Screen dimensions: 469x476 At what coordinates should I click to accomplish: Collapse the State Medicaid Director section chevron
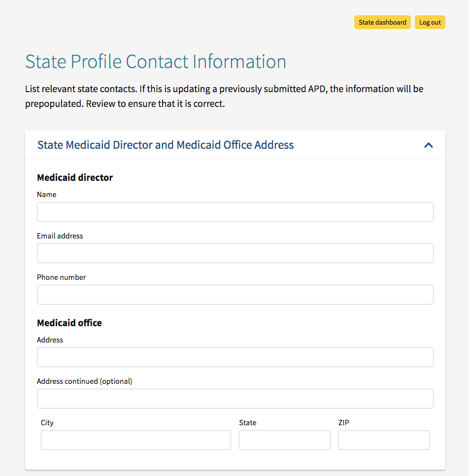[x=428, y=145]
